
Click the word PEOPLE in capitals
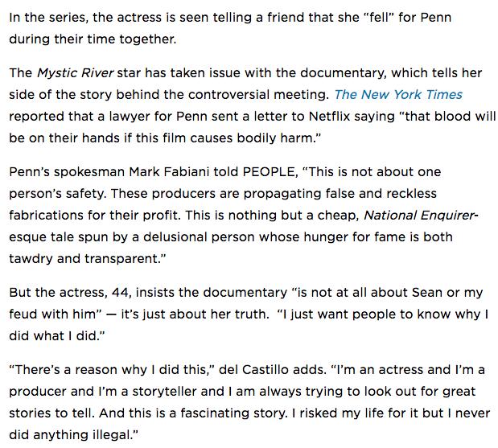269,172
